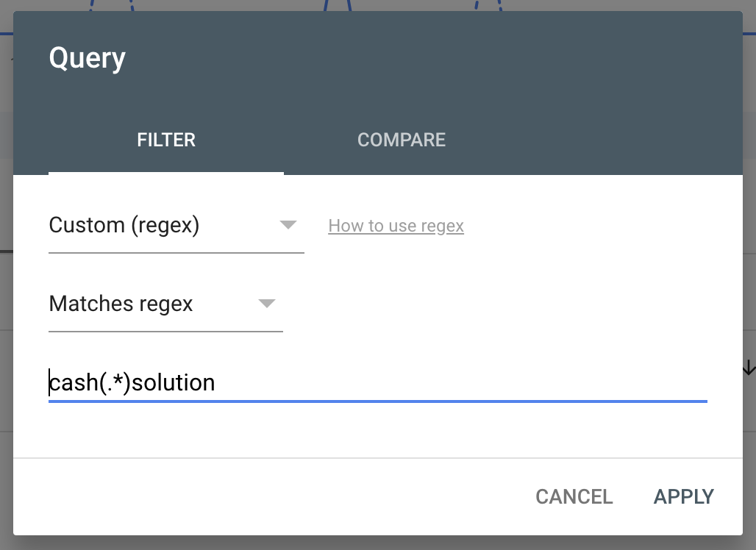This screenshot has height=550, width=756.
Task: Click the dark header right of COMPARE
Action: coord(588,140)
